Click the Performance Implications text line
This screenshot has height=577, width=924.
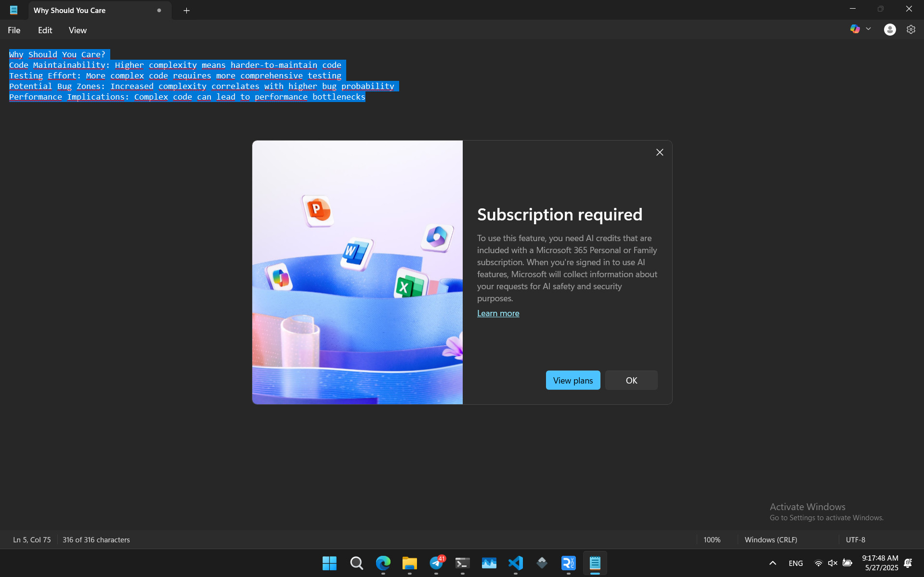187,97
